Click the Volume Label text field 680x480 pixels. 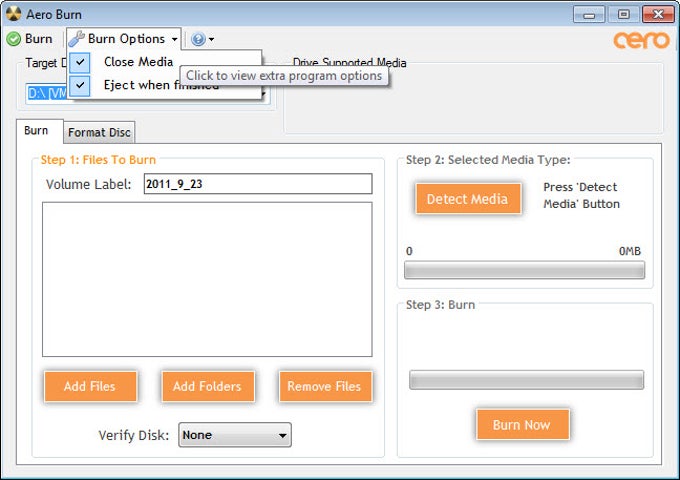258,184
